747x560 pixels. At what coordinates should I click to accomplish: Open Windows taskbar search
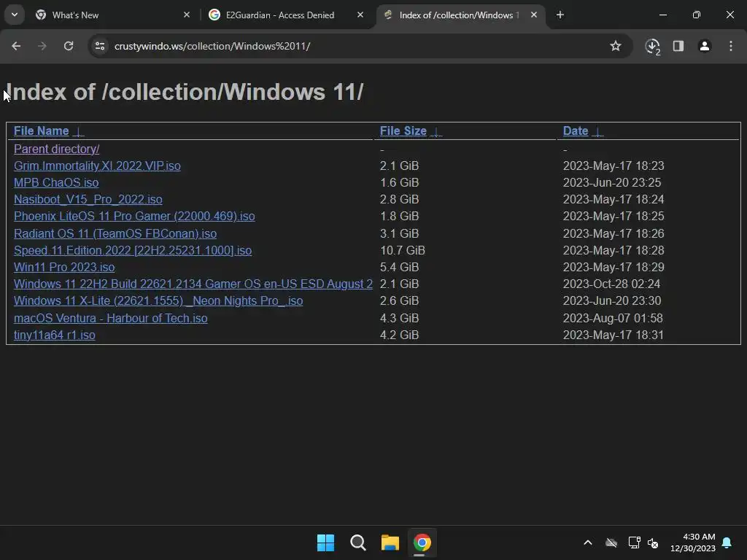[x=357, y=542]
